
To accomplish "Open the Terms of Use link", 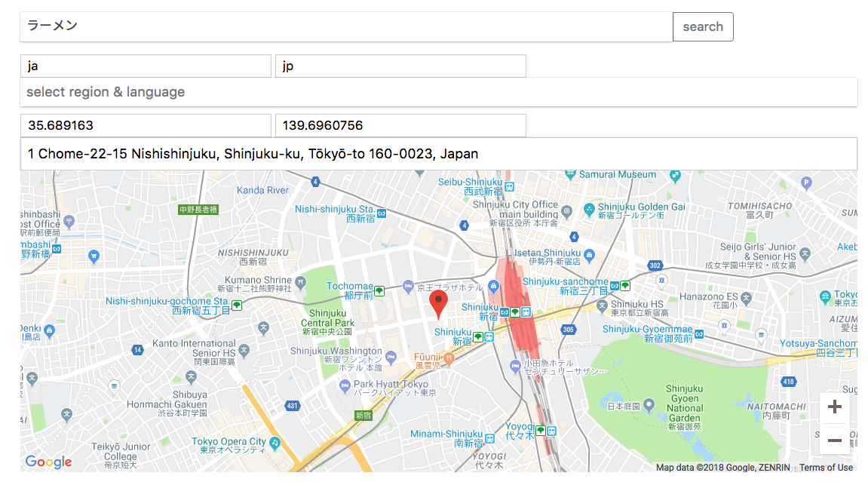I will (826, 468).
